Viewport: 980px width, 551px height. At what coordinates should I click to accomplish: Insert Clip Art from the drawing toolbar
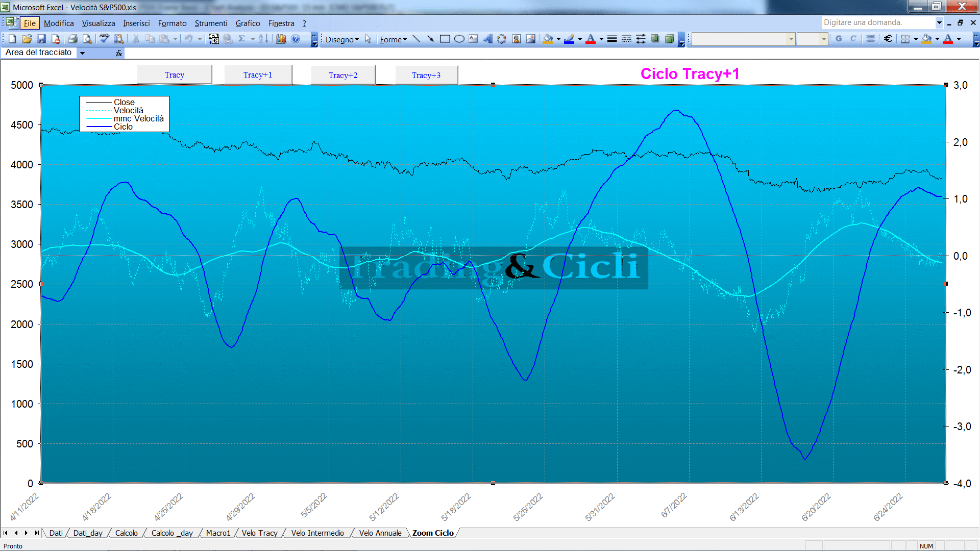point(516,39)
